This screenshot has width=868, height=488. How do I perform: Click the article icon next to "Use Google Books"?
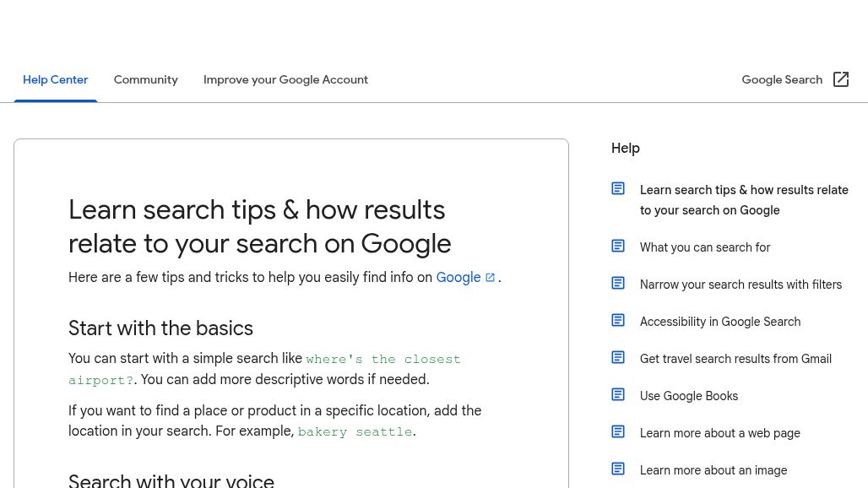click(x=618, y=394)
